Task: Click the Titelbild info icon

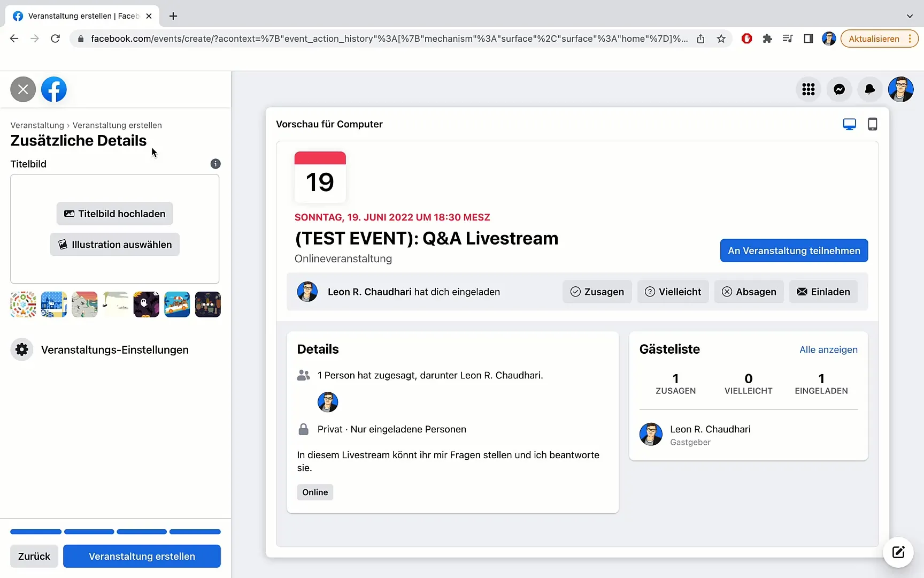Action: tap(215, 164)
